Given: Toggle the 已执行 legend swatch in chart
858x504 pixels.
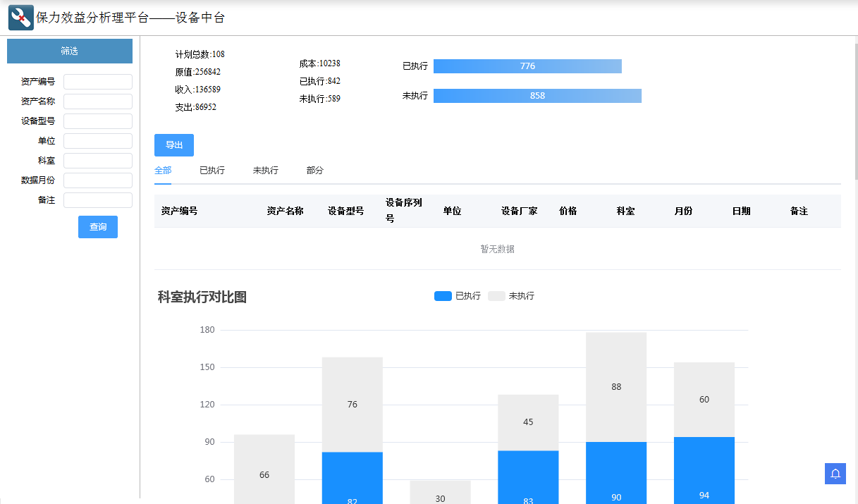Looking at the screenshot, I should pos(443,296).
